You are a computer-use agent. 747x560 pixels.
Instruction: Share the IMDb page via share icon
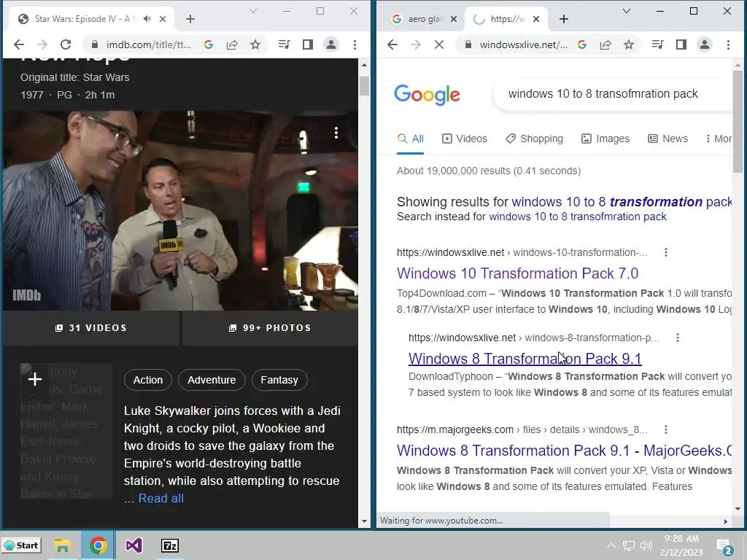pyautogui.click(x=232, y=44)
